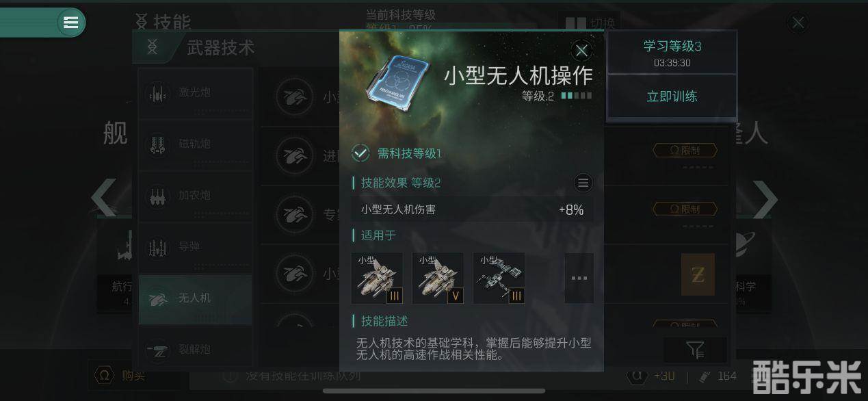
Task: Go to previous page with left chevron arrow
Action: (x=103, y=198)
